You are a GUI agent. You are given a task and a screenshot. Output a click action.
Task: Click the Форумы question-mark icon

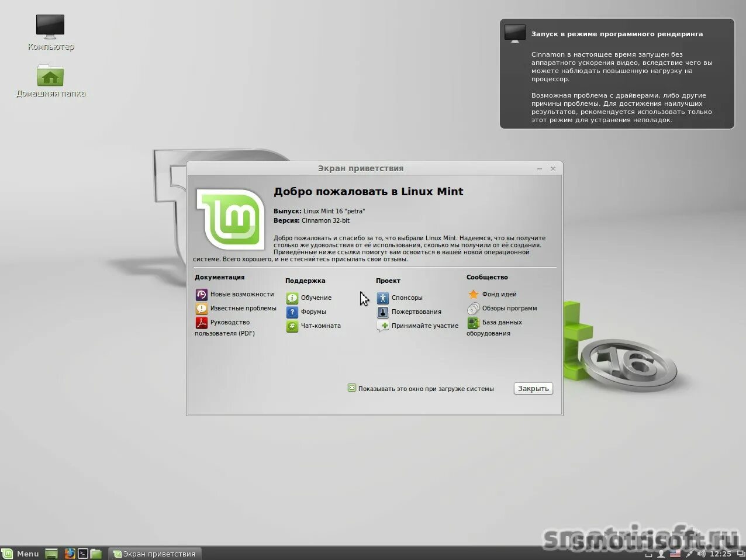[x=292, y=312]
